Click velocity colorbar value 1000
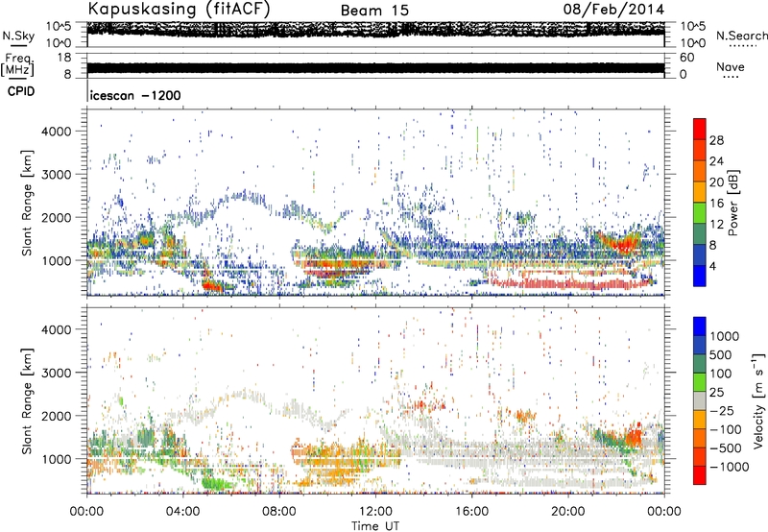The image size is (768, 532). tap(724, 336)
